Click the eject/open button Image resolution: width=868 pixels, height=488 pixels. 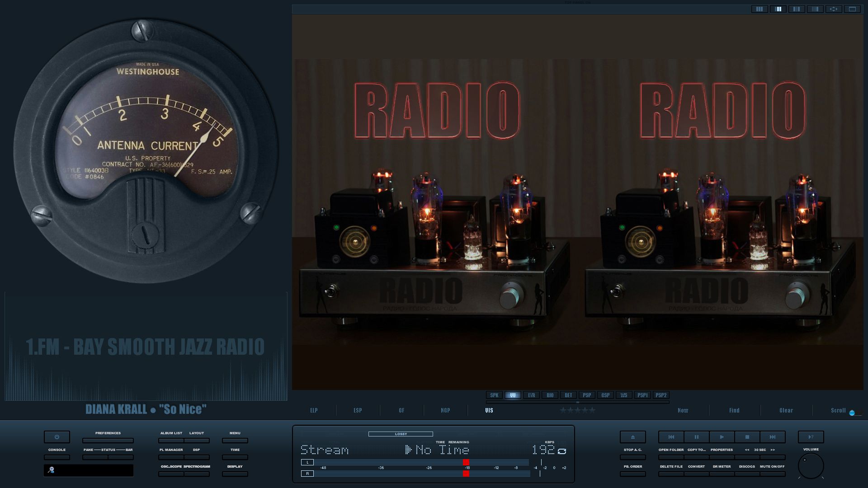tap(633, 437)
